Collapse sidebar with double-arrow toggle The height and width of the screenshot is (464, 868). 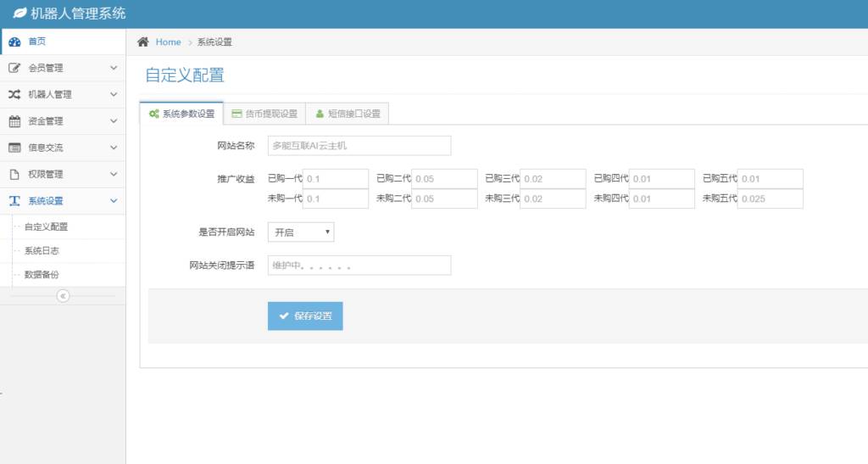pos(63,295)
